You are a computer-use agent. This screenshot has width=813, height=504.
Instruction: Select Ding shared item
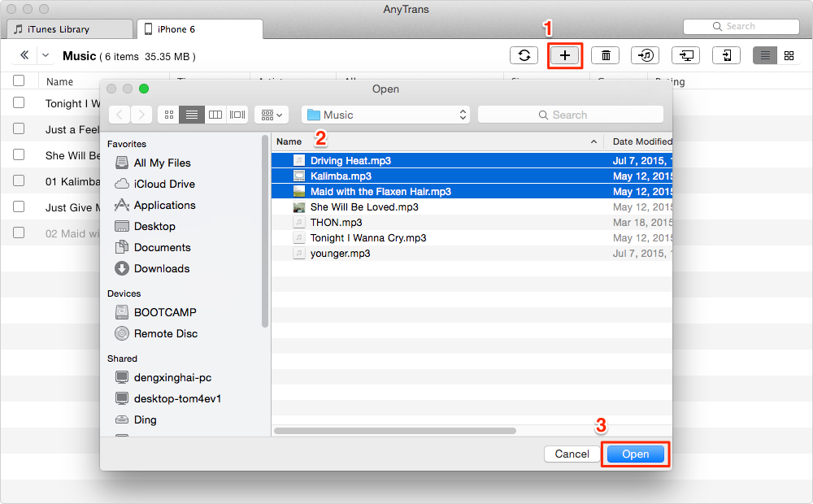click(135, 419)
